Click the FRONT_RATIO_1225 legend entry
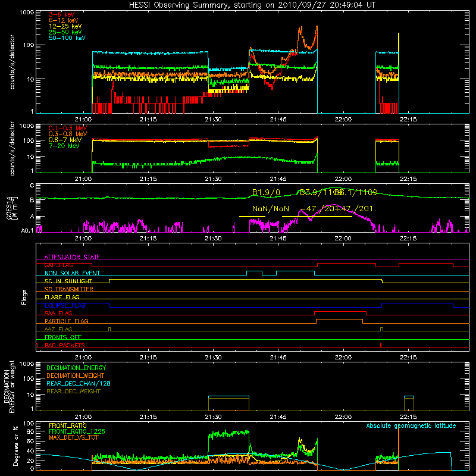This screenshot has height=476, width=476. 77,431
